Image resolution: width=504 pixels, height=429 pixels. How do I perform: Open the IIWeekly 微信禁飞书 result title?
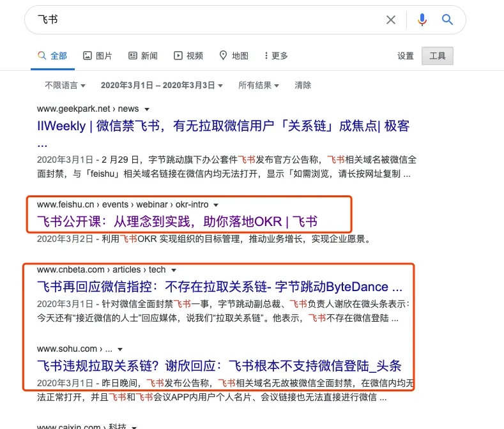[x=223, y=126]
